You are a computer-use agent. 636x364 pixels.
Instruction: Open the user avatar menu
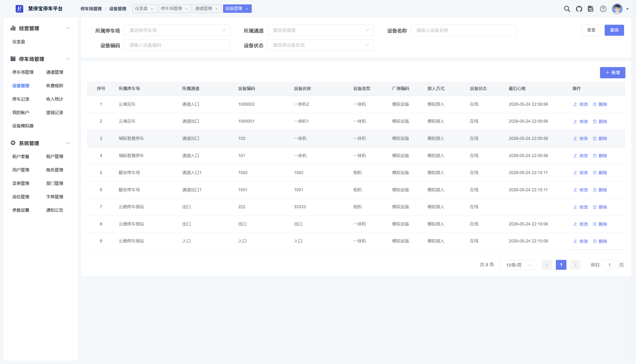click(617, 9)
